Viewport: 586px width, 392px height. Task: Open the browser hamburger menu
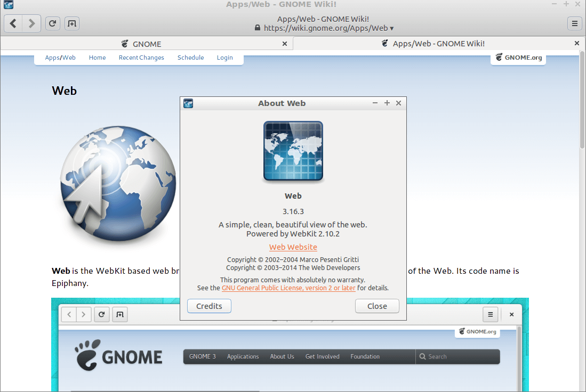pos(574,23)
